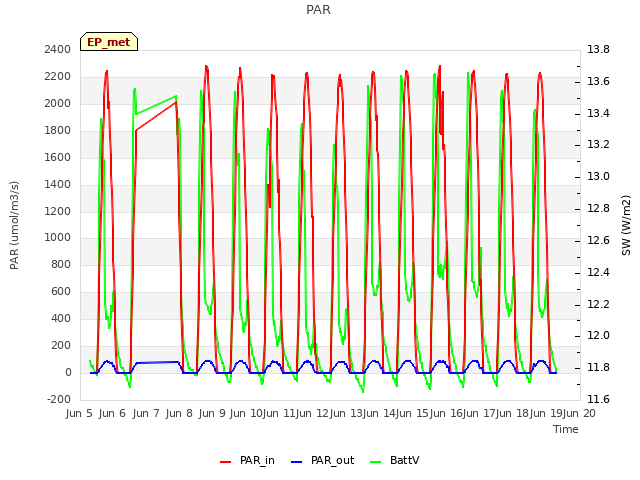The width and height of the screenshot is (640, 480).
Task: Click the 12.6 right axis tick label
Action: (x=598, y=240)
